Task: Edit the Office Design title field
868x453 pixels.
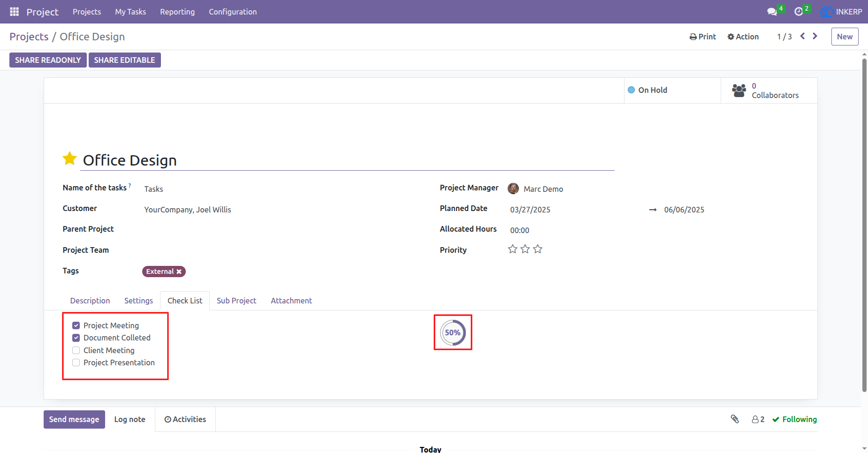Action: coord(348,160)
